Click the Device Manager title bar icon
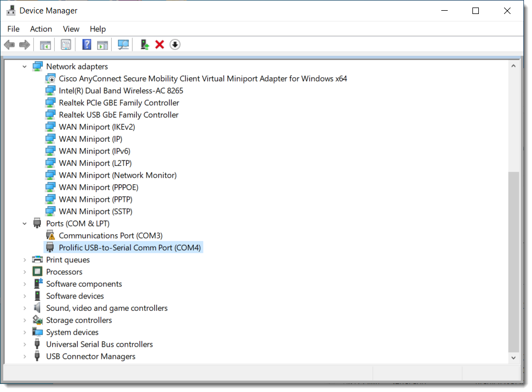 tap(11, 11)
